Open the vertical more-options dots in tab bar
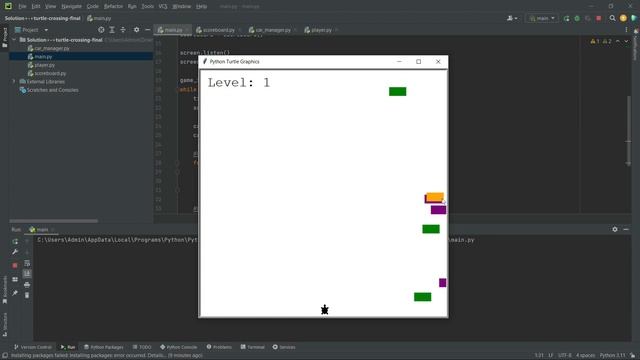 pyautogui.click(x=627, y=30)
